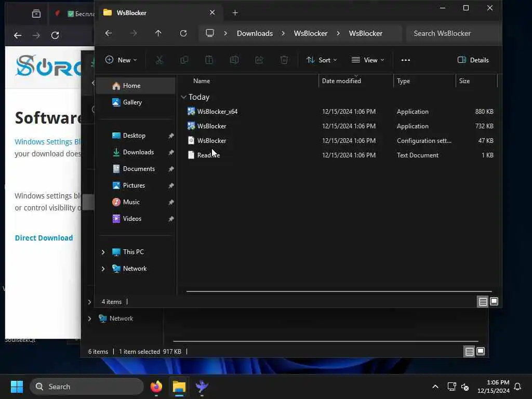Click the Cut scissors icon

[x=159, y=60]
